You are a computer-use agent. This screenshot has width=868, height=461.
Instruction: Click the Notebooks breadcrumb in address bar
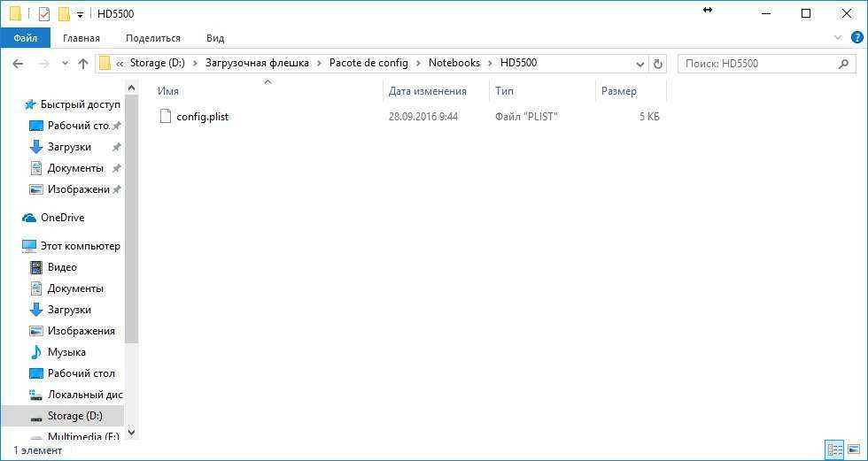click(x=453, y=63)
